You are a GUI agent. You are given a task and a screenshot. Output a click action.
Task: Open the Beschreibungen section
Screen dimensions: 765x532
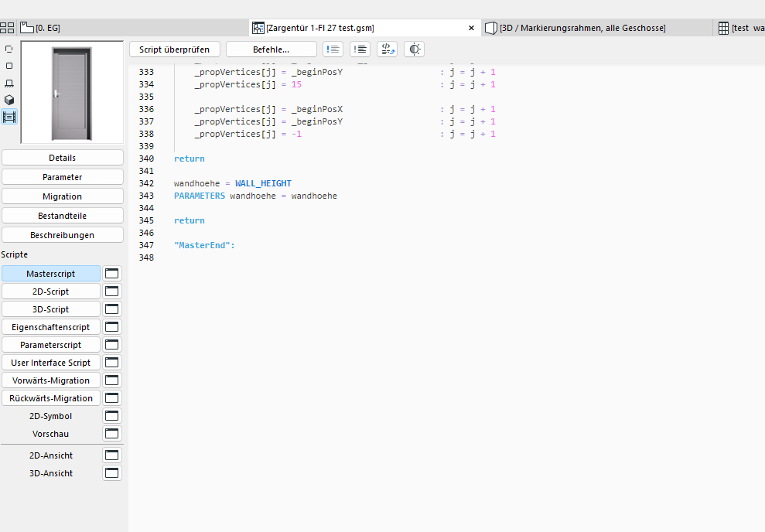63,235
